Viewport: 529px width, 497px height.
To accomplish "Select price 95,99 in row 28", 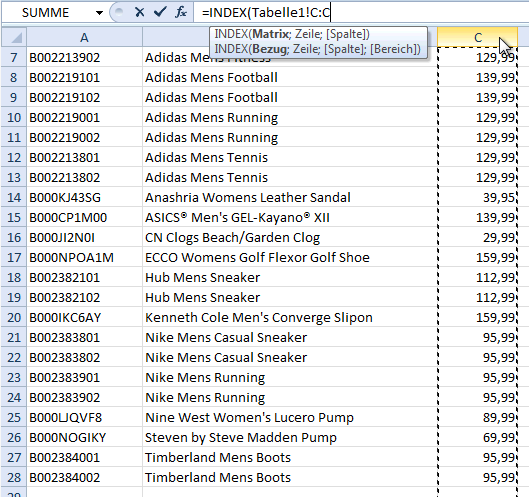I will [477, 477].
